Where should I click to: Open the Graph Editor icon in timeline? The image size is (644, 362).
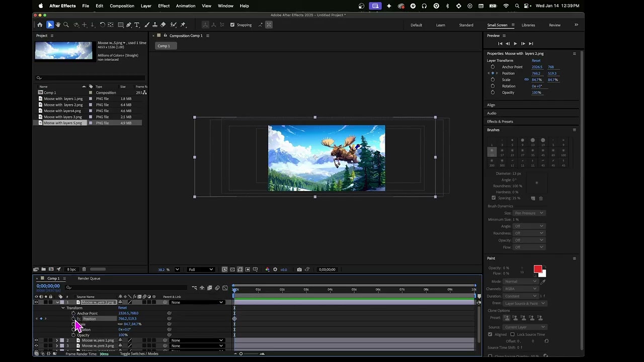tap(225, 288)
